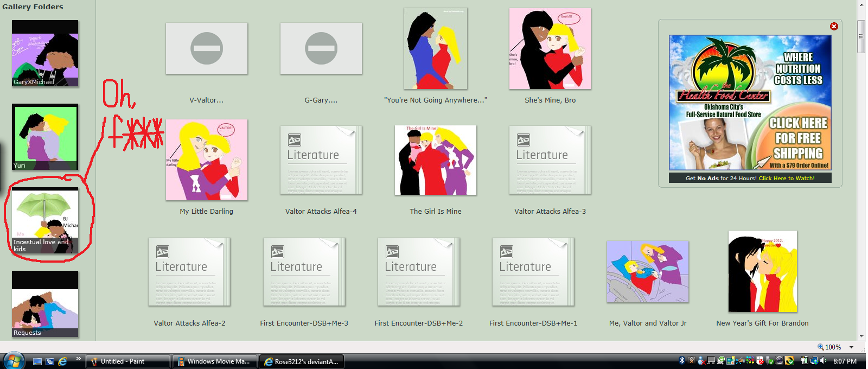Open the 'The Girl Is Mine' artwork thumbnail
868x369 pixels.
tap(436, 160)
